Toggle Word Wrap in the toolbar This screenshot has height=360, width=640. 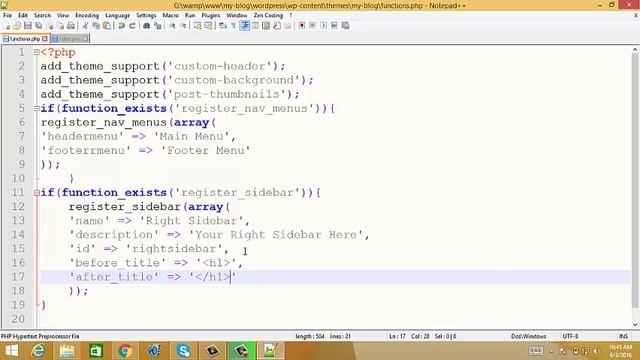pyautogui.click(x=223, y=26)
